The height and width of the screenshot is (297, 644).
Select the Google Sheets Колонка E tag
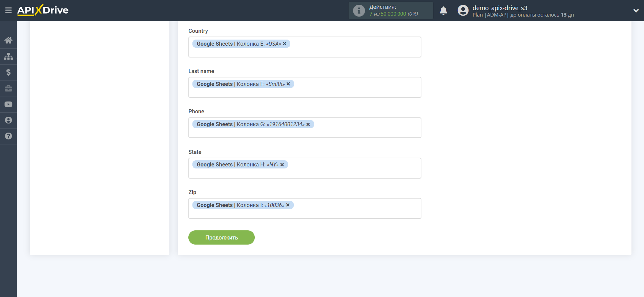click(x=241, y=44)
